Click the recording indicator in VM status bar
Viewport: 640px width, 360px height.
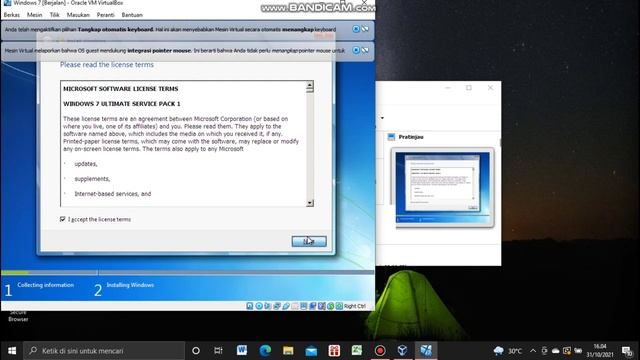point(313,306)
